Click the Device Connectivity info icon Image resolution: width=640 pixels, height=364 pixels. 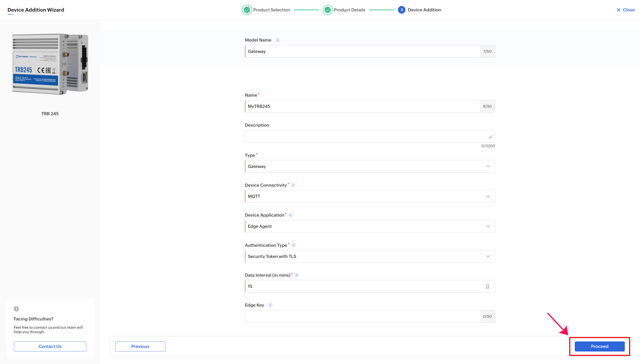293,185
